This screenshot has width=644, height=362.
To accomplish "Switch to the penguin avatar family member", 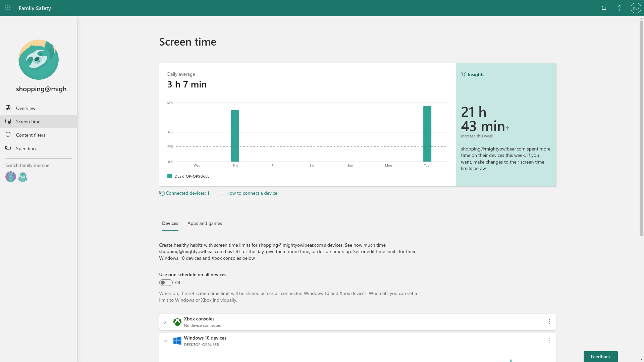I will [x=23, y=177].
